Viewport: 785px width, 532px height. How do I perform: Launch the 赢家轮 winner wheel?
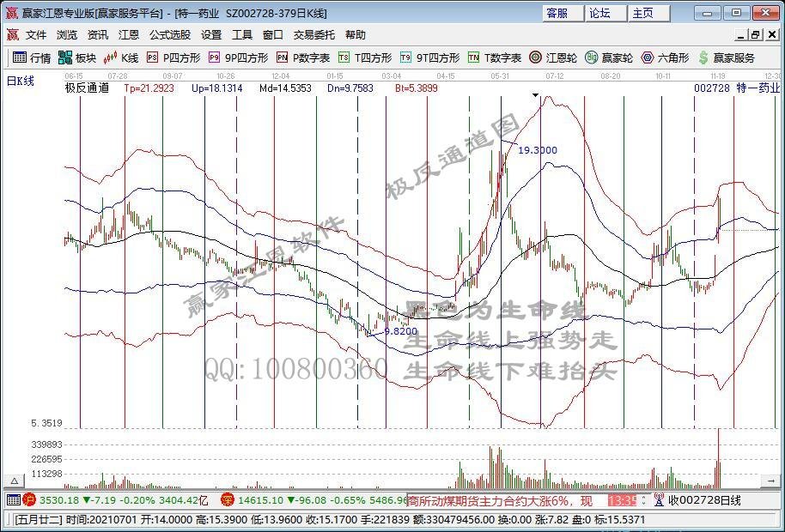point(609,58)
